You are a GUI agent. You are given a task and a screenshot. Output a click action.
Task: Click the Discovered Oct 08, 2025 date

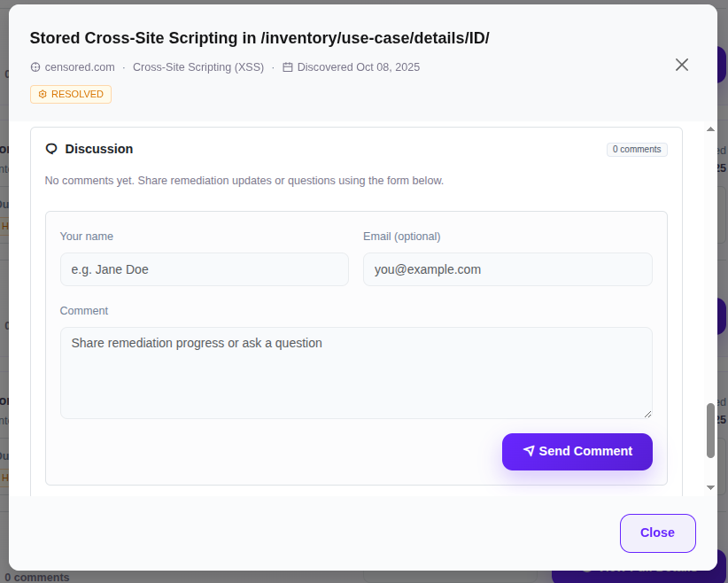358,67
